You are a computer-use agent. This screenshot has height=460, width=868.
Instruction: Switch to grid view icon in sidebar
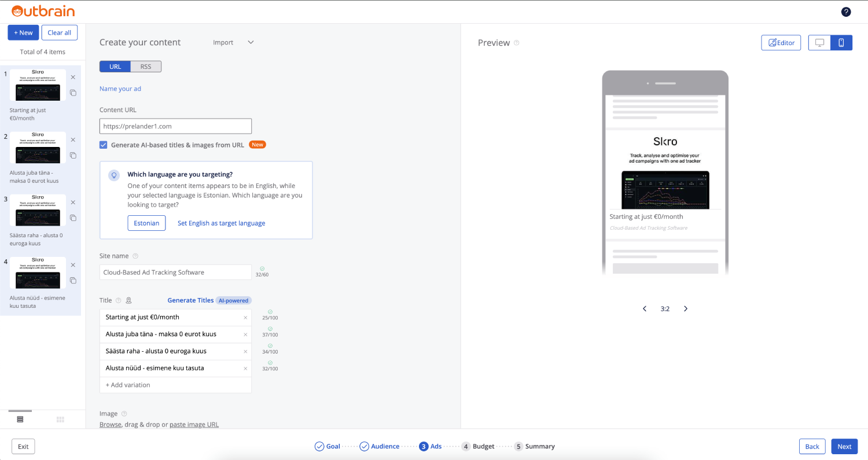(x=60, y=419)
